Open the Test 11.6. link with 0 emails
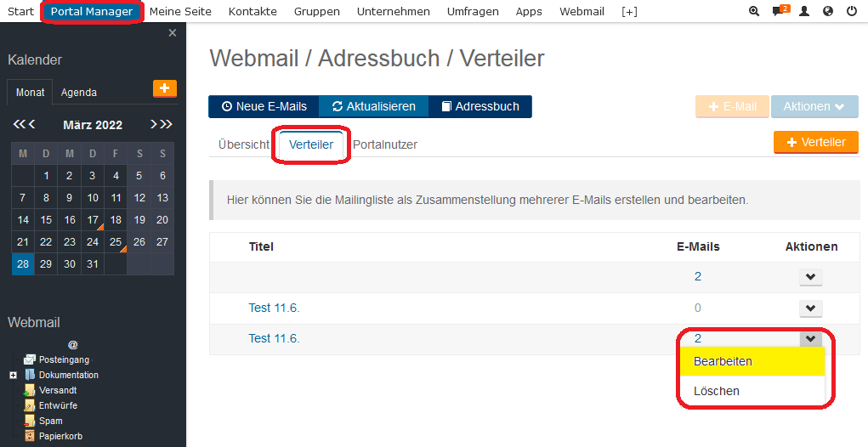 click(x=274, y=308)
